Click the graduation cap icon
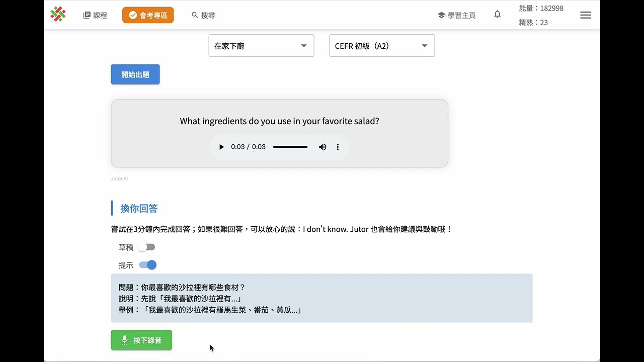 441,15
